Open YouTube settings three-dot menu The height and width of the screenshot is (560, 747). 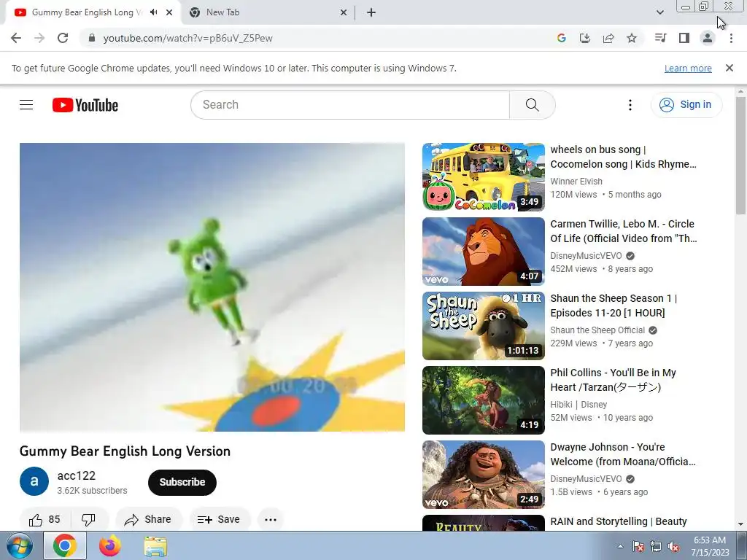coord(630,105)
